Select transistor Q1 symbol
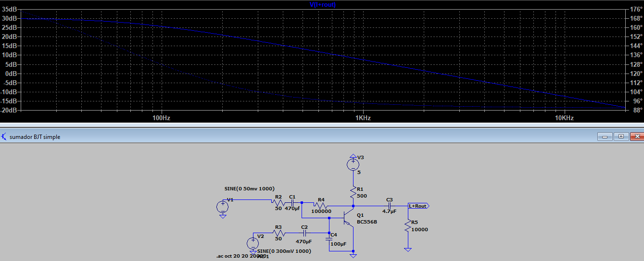Screen dimensions: 644x261 click(349, 218)
